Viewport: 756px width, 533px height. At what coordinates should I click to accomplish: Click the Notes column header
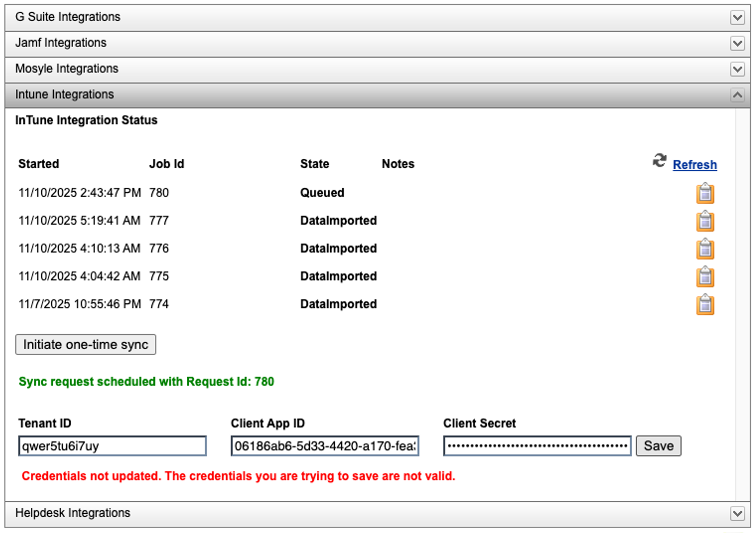coord(398,164)
